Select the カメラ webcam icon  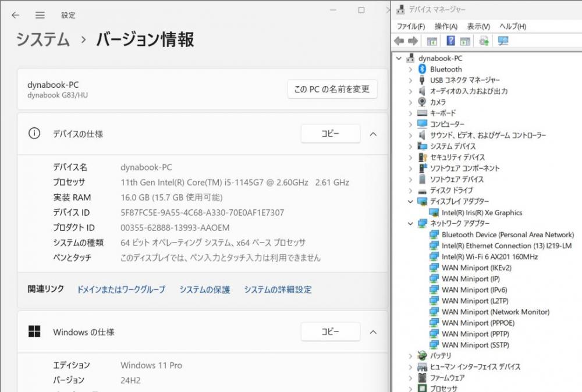[x=422, y=102]
